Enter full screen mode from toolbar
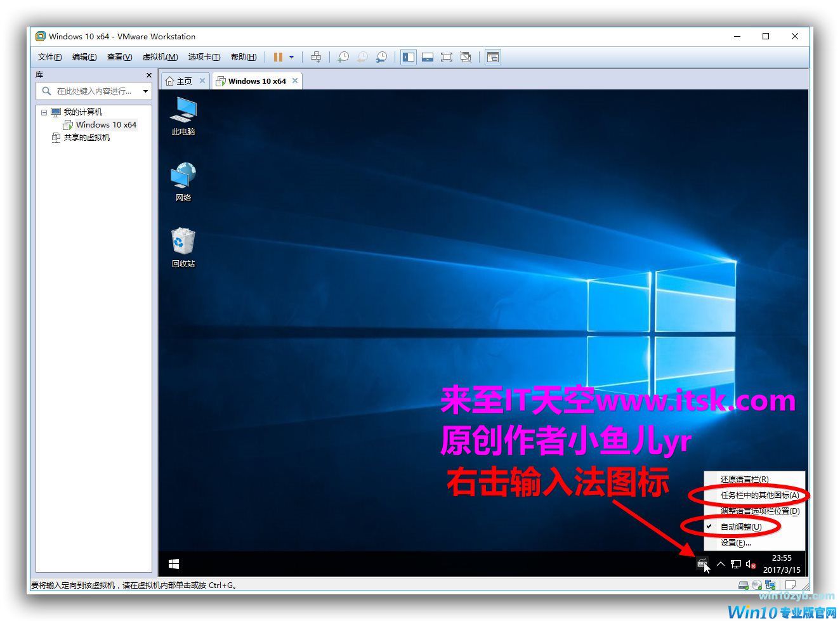840x621 pixels. coord(447,57)
